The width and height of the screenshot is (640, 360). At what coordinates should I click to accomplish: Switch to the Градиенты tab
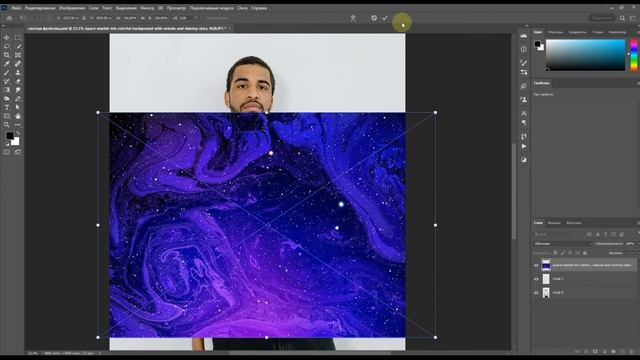[x=577, y=32]
